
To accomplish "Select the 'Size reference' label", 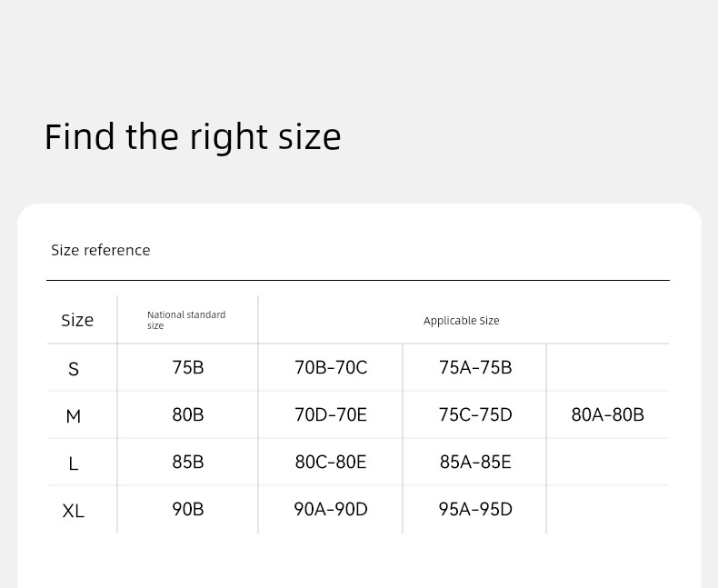I will click(100, 250).
